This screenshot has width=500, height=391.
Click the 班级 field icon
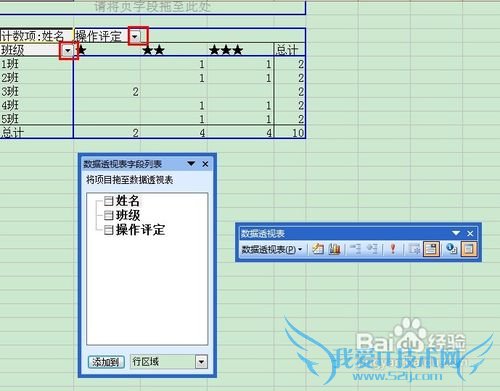[x=109, y=215]
